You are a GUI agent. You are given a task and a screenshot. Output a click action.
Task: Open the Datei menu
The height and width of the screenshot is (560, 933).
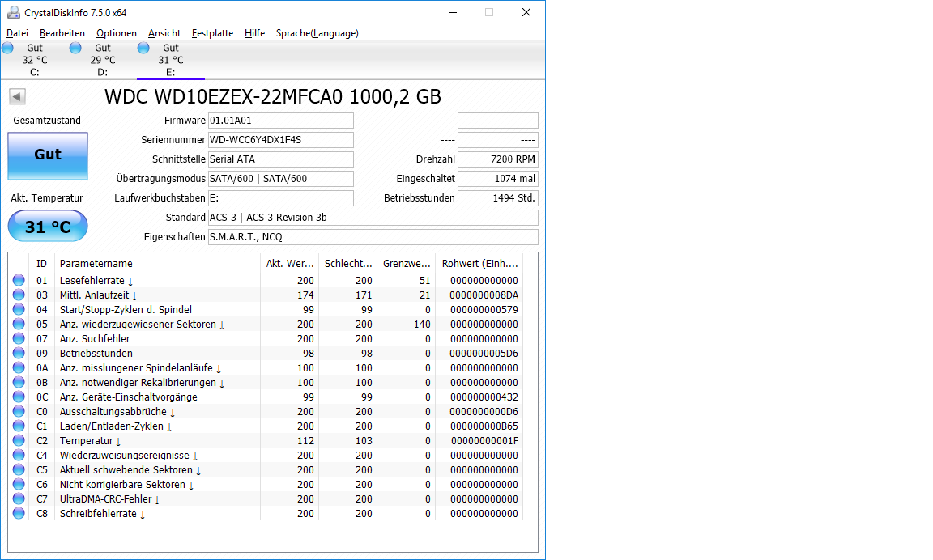click(17, 33)
